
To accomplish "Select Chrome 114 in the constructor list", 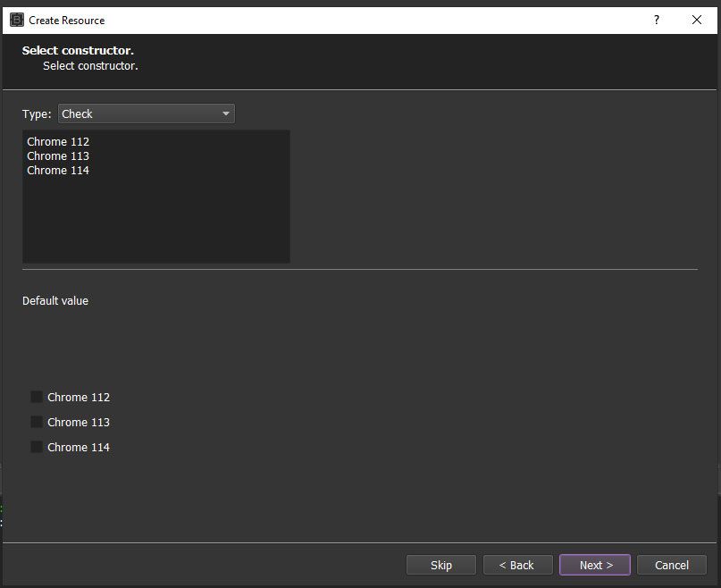I will point(58,170).
